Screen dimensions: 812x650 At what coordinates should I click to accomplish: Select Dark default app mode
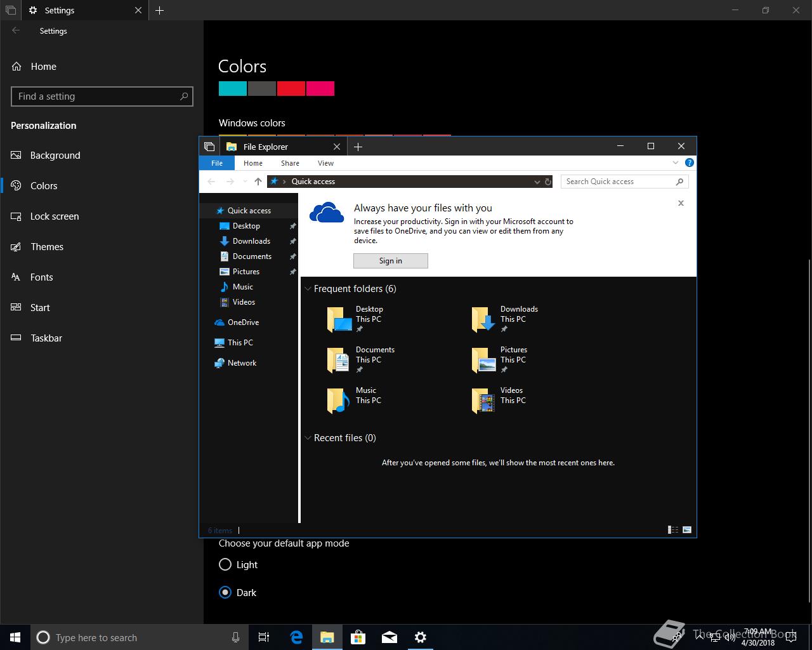[x=238, y=592]
